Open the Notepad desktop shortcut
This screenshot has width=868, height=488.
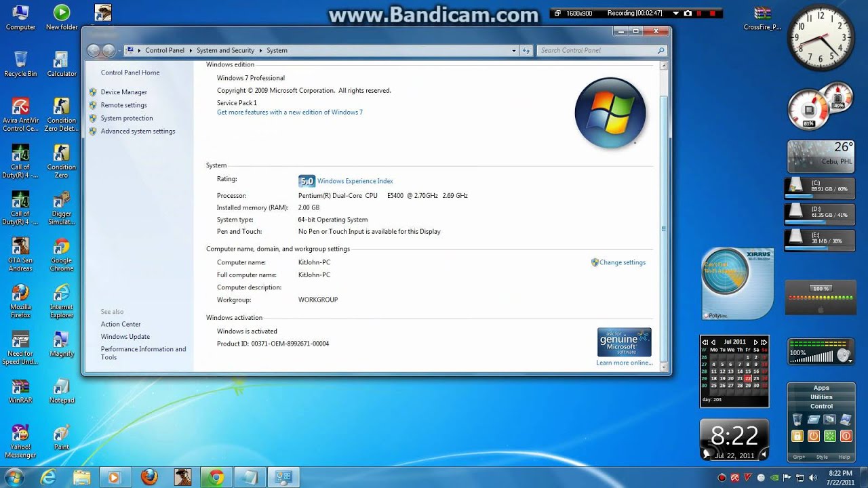pyautogui.click(x=62, y=390)
